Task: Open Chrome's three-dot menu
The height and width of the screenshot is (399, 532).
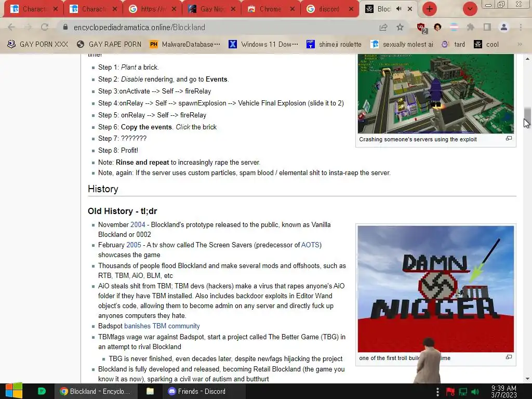Action: point(521,27)
